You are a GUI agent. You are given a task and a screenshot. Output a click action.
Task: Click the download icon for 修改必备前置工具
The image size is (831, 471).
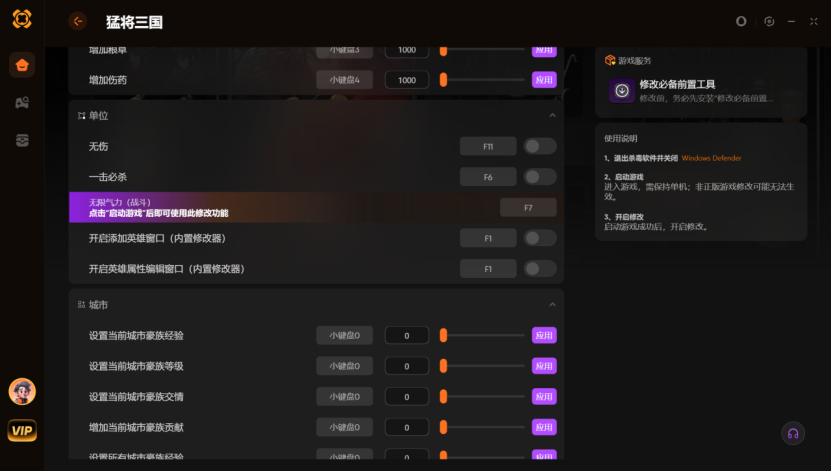click(x=622, y=91)
